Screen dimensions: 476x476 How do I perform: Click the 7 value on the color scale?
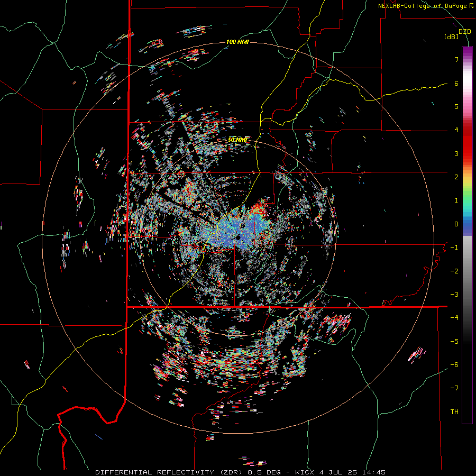tap(456, 59)
